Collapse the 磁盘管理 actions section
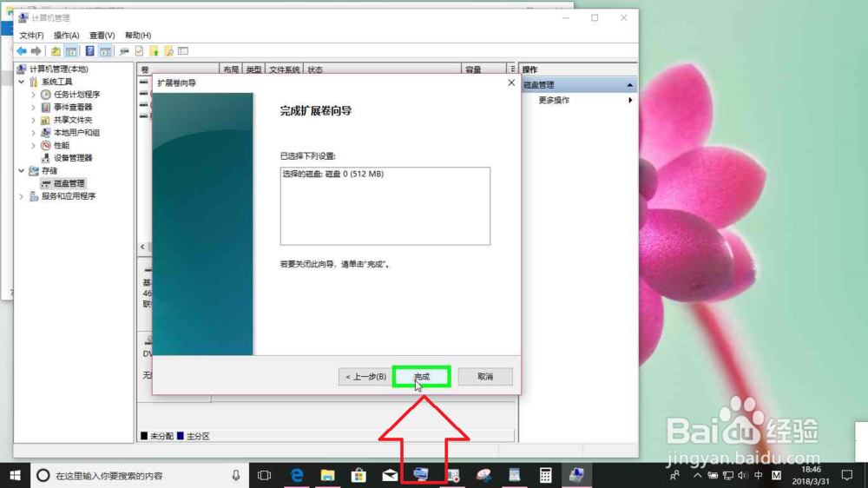 pyautogui.click(x=630, y=85)
